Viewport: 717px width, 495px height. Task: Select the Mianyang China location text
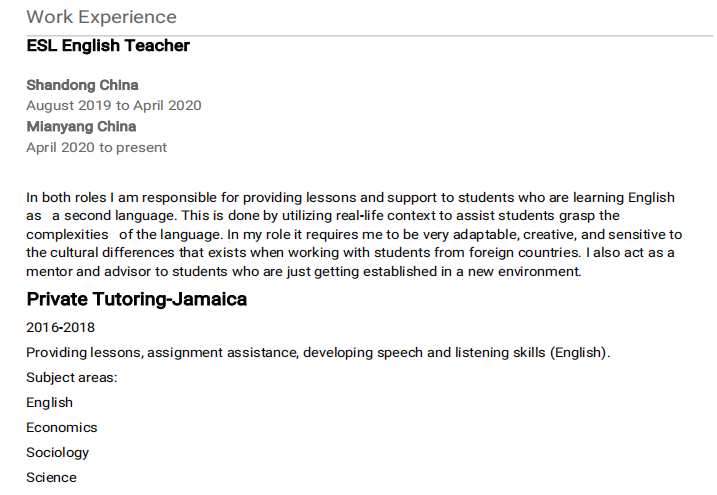click(81, 127)
